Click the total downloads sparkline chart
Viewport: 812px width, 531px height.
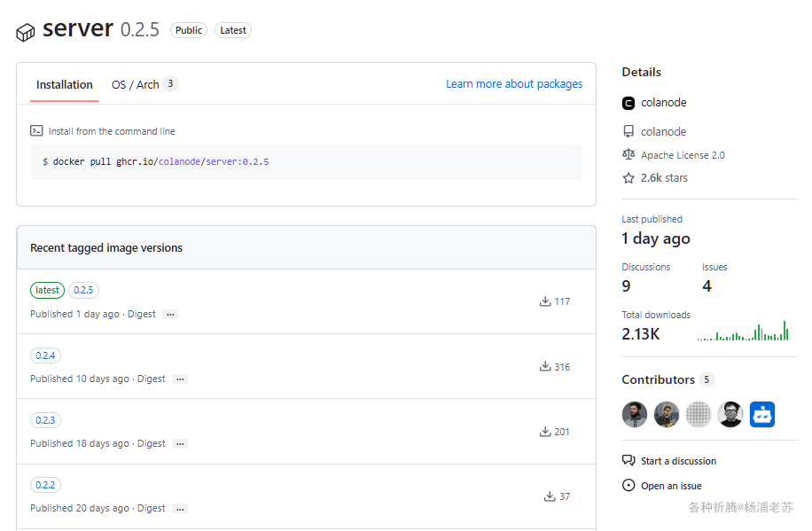(x=743, y=331)
